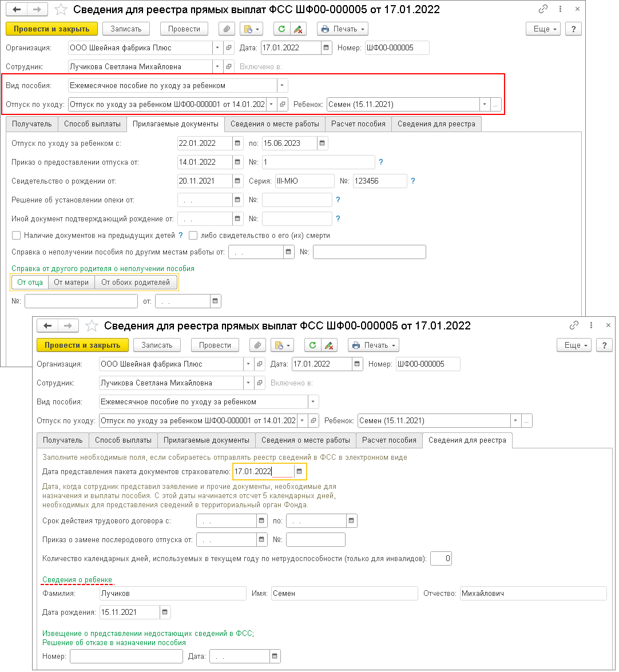Image resolution: width=619 pixels, height=672 pixels.
Task: Open Сведения о месте работы tab, upper window
Action: point(275,124)
